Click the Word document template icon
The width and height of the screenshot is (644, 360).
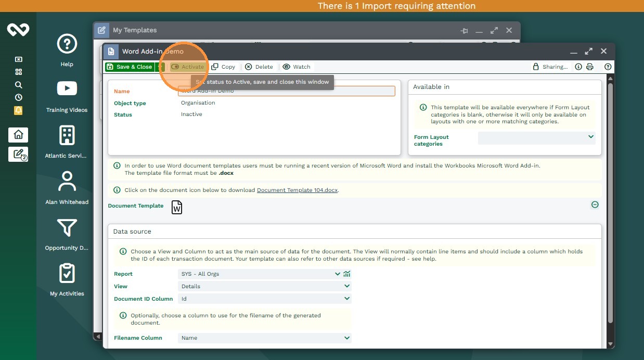pos(177,207)
